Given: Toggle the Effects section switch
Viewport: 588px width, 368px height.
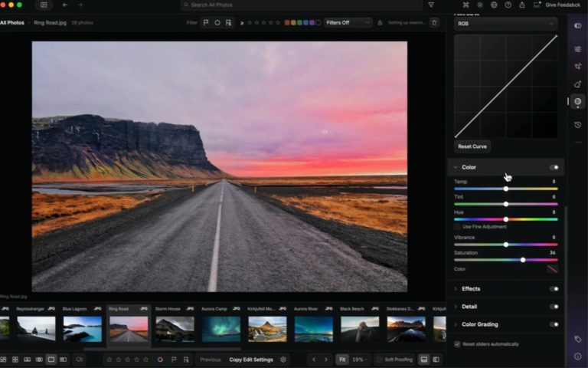Looking at the screenshot, I should 554,289.
